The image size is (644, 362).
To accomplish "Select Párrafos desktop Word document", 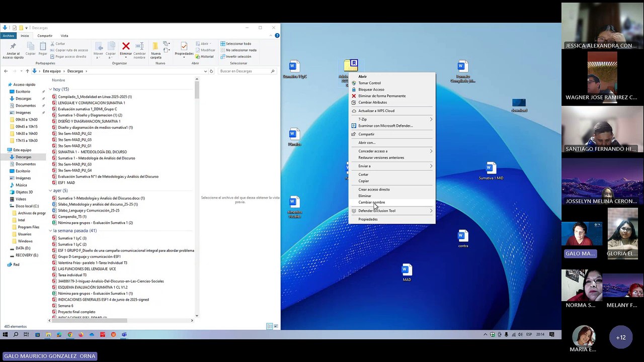I will click(294, 137).
